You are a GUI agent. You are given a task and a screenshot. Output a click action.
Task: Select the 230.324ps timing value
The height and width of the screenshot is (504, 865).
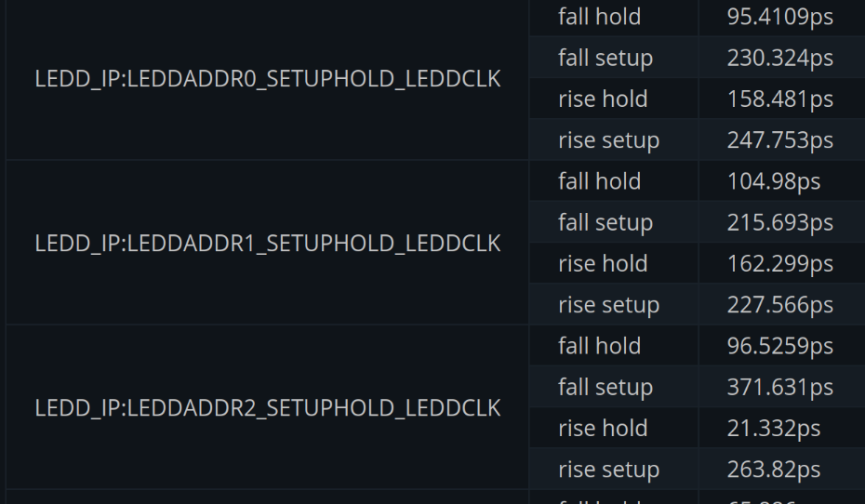(x=779, y=58)
